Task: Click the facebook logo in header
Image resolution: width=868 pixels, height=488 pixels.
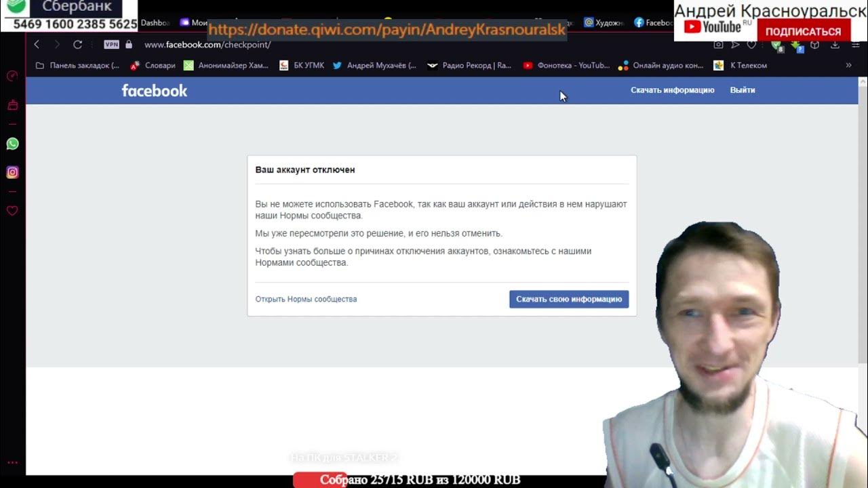Action: pyautogui.click(x=155, y=90)
